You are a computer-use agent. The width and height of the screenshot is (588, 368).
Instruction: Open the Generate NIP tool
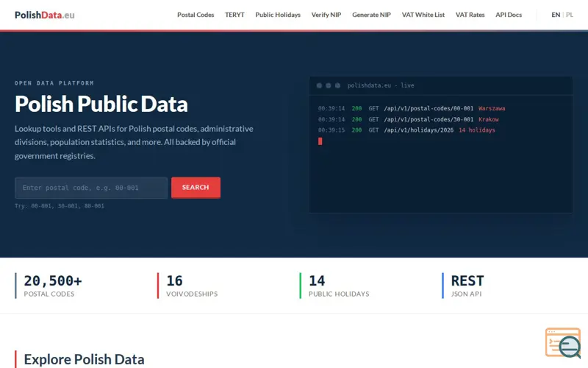(x=371, y=15)
